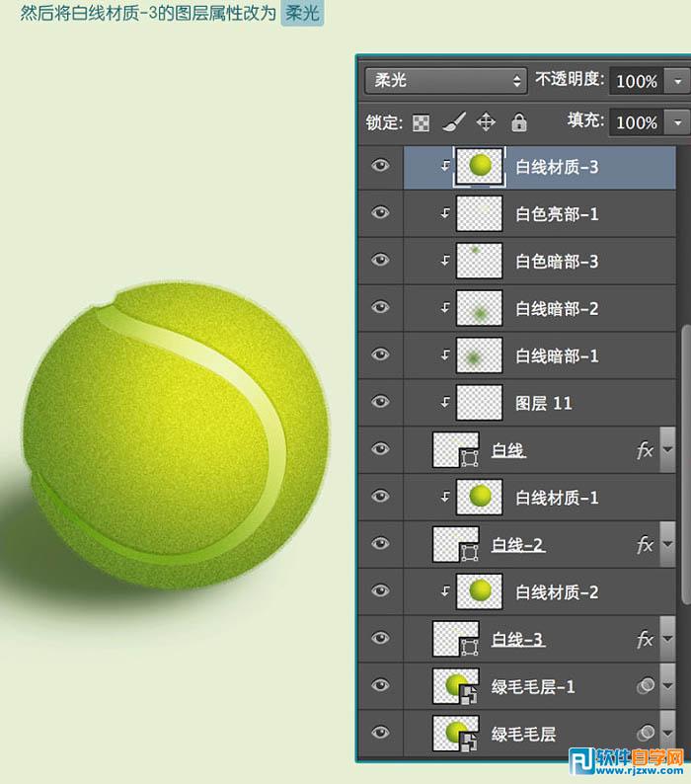This screenshot has width=691, height=784.
Task: Click clipping arrow icon on 白线材质-1
Action: tap(445, 497)
